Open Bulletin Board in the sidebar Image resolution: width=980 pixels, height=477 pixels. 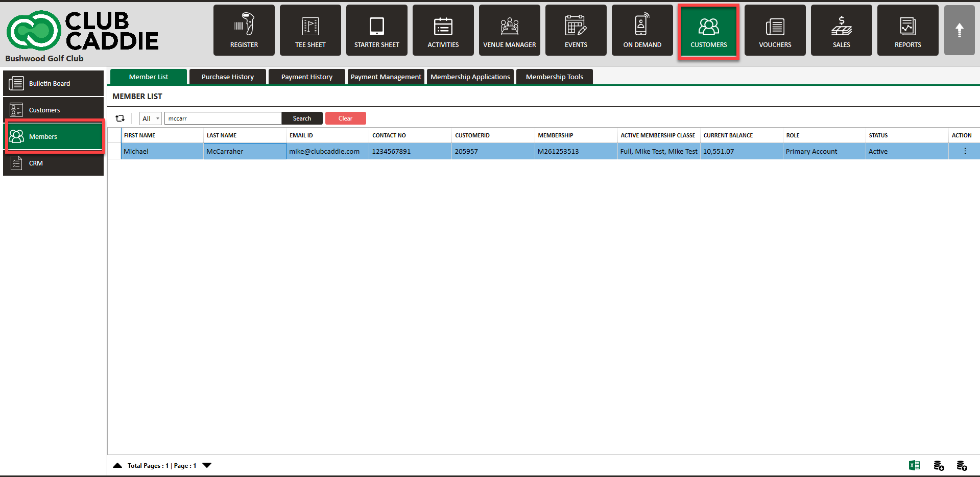[x=54, y=83]
